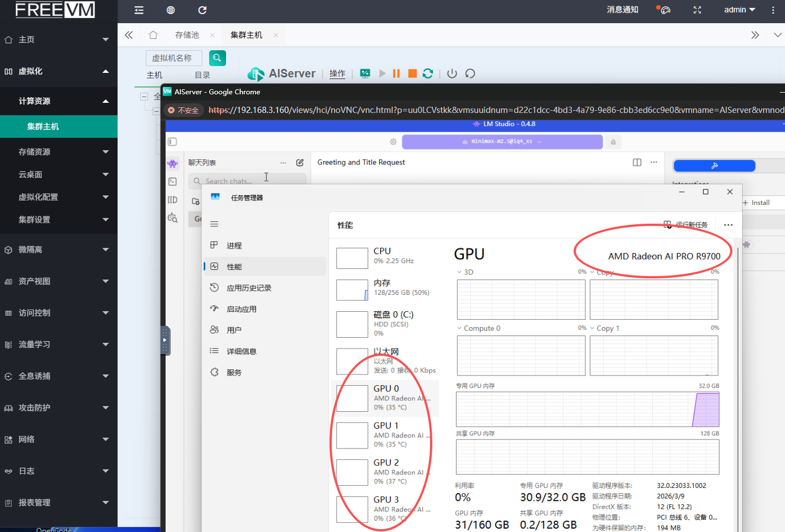785x532 pixels.
Task: Click the green search button beside VM name
Action: [217, 58]
